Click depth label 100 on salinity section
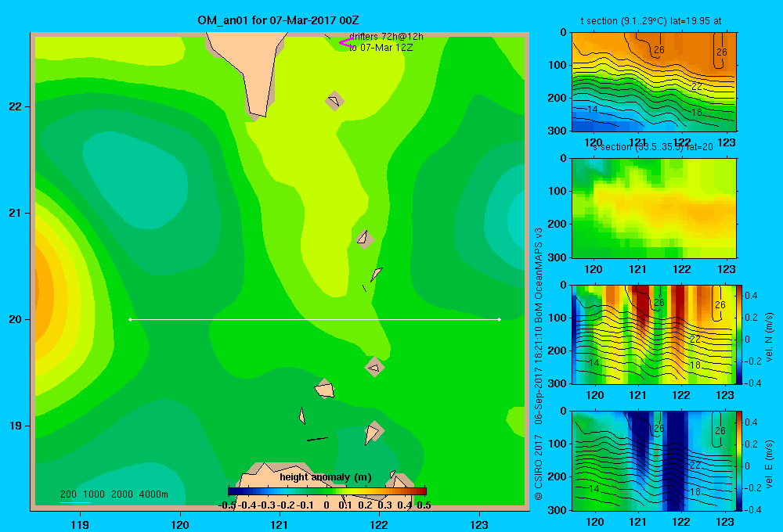783x532 pixels. point(557,191)
